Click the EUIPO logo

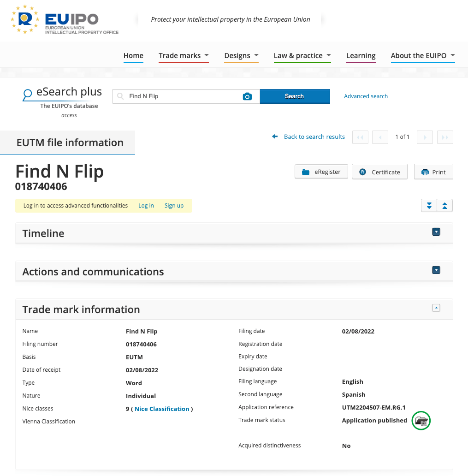pos(65,20)
